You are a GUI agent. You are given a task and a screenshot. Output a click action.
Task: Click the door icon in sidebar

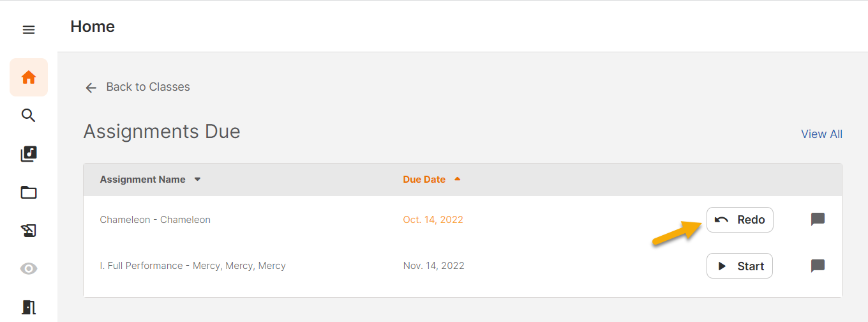coord(29,307)
